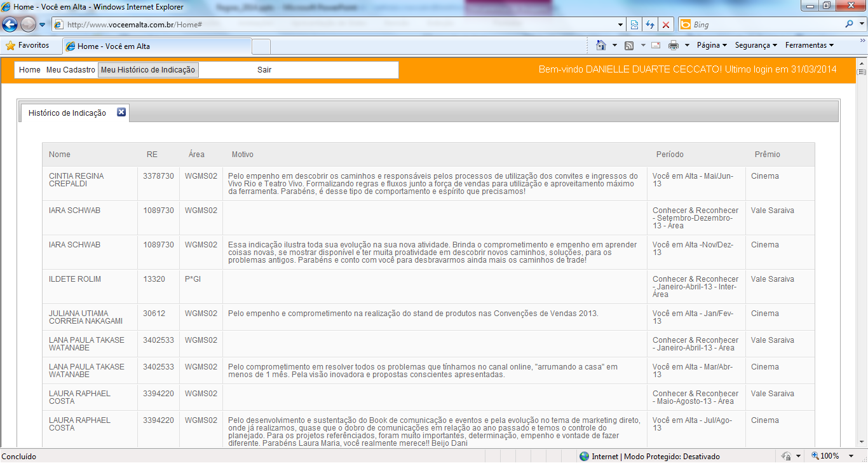Viewport: 868px width, 463px height.
Task: Click the RE column header
Action: click(x=152, y=155)
